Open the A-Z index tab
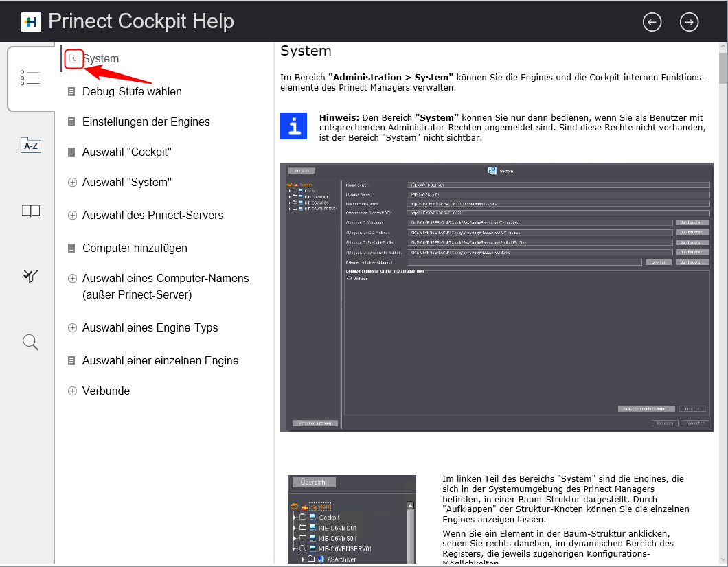The height and width of the screenshot is (567, 728). click(x=31, y=146)
